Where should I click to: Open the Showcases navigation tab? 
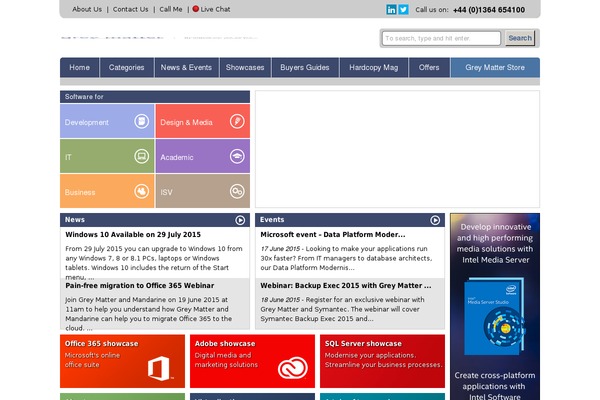245,67
